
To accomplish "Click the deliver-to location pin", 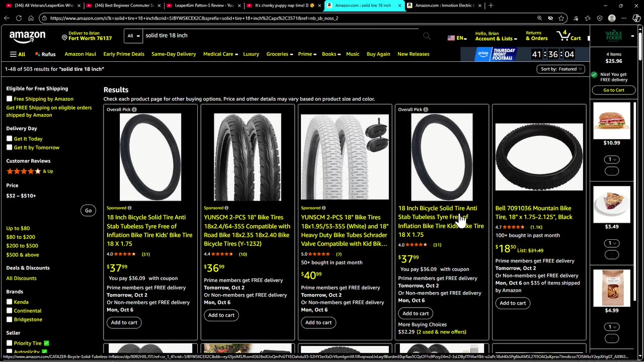I will (64, 37).
